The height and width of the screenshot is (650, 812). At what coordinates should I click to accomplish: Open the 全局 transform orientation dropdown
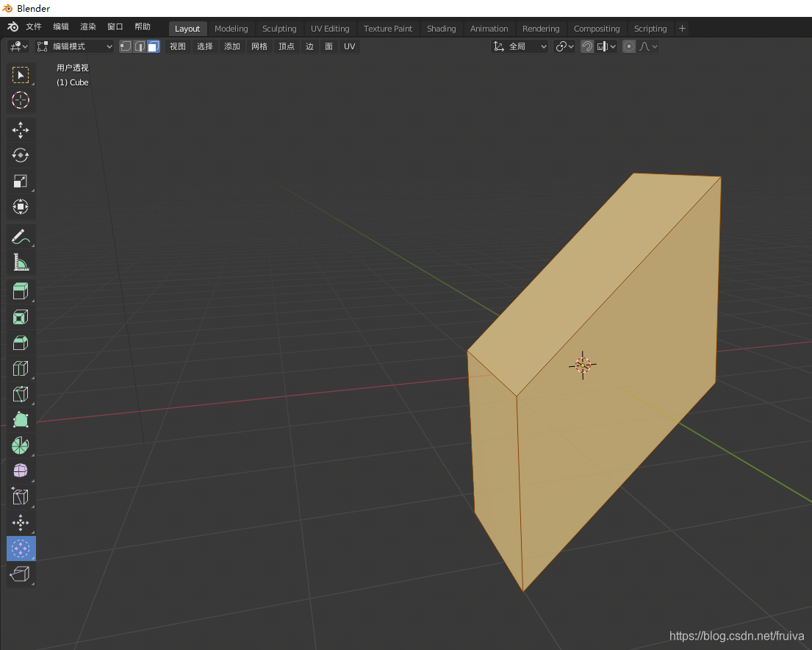(x=520, y=46)
